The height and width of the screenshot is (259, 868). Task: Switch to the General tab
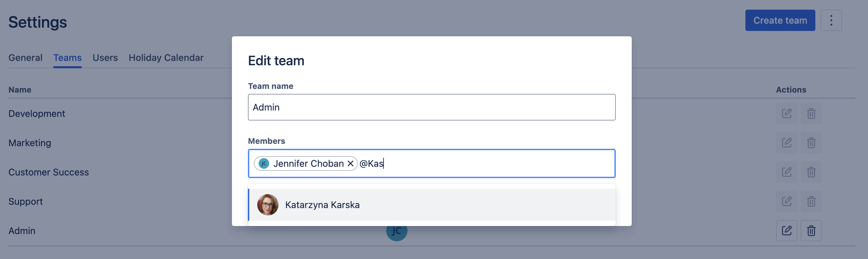pos(25,58)
